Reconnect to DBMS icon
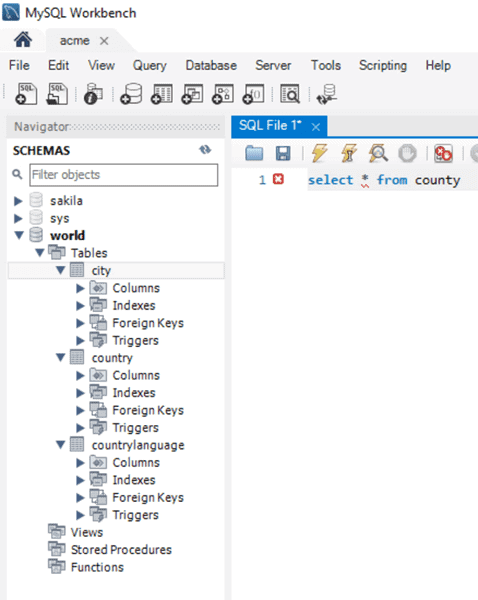The width and height of the screenshot is (478, 600). (x=326, y=94)
